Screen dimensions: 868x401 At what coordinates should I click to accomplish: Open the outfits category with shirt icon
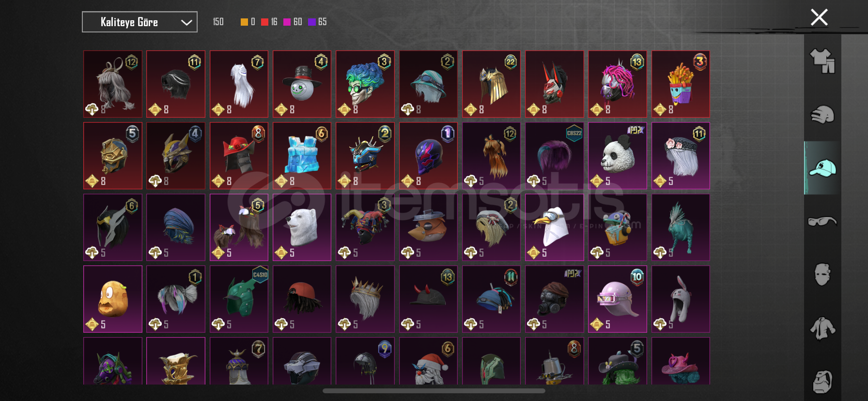[822, 61]
